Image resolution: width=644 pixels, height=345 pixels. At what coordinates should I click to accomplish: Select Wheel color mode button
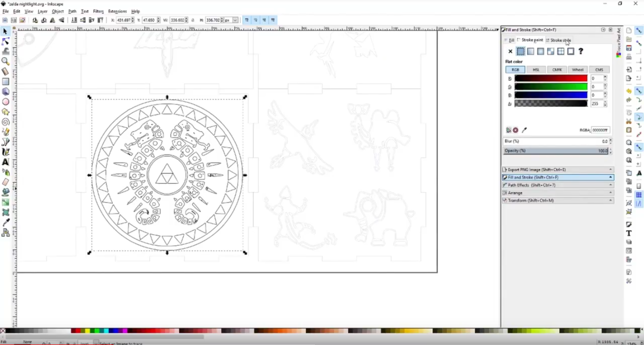578,70
